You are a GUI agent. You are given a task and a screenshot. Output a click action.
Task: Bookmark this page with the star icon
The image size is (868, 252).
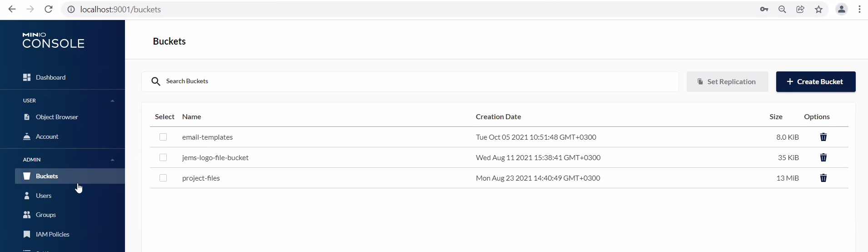[818, 9]
